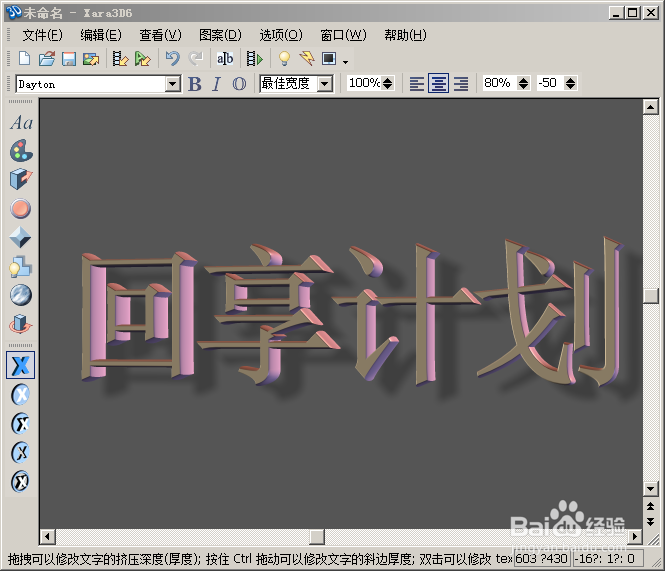Open Color options with the palette icon
Image resolution: width=665 pixels, height=571 pixels.
click(21, 151)
